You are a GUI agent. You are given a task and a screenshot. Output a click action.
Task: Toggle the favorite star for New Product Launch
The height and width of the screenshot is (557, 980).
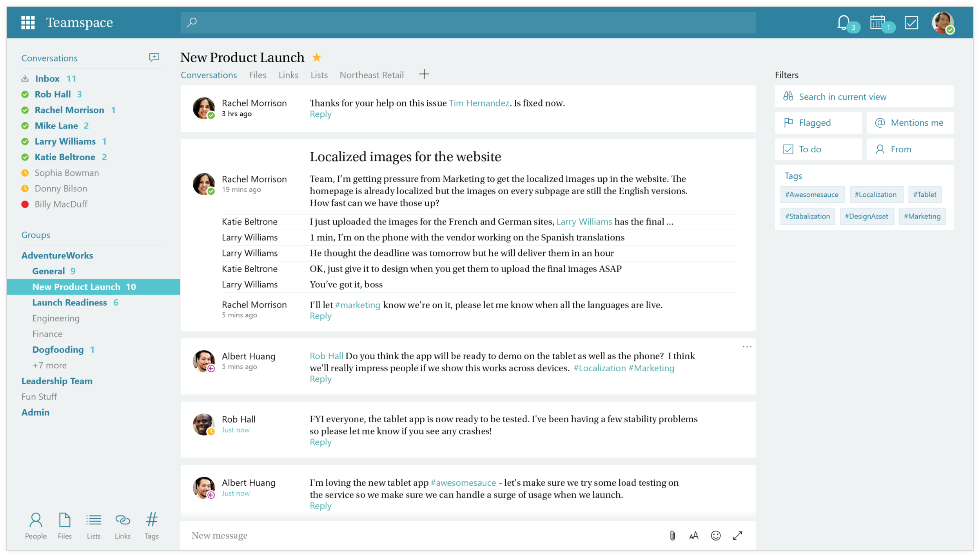[316, 58]
